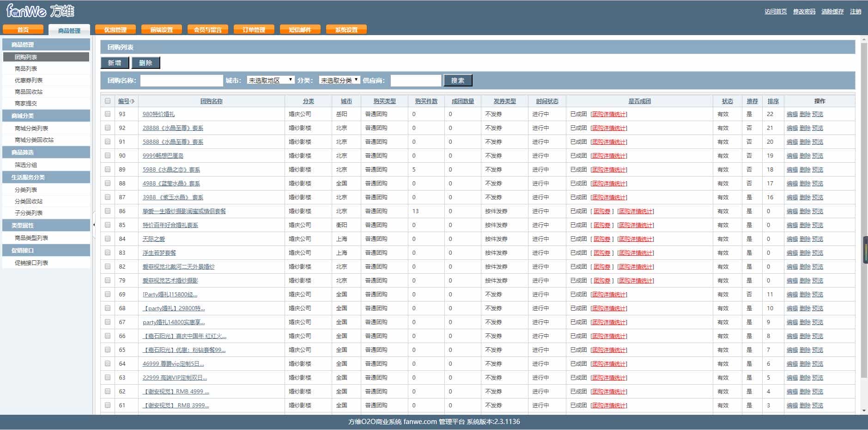868x430 pixels.
Task: Tick the checkbox for row 79
Action: (x=108, y=280)
